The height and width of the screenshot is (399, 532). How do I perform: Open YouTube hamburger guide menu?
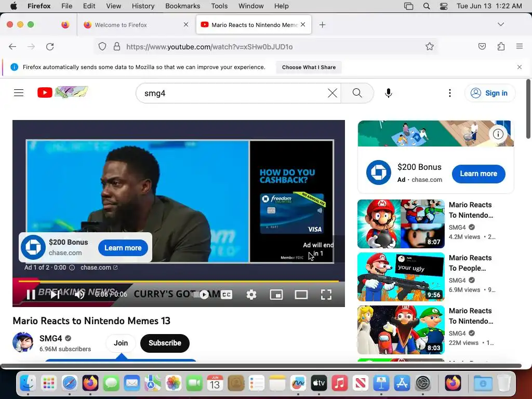pyautogui.click(x=19, y=92)
